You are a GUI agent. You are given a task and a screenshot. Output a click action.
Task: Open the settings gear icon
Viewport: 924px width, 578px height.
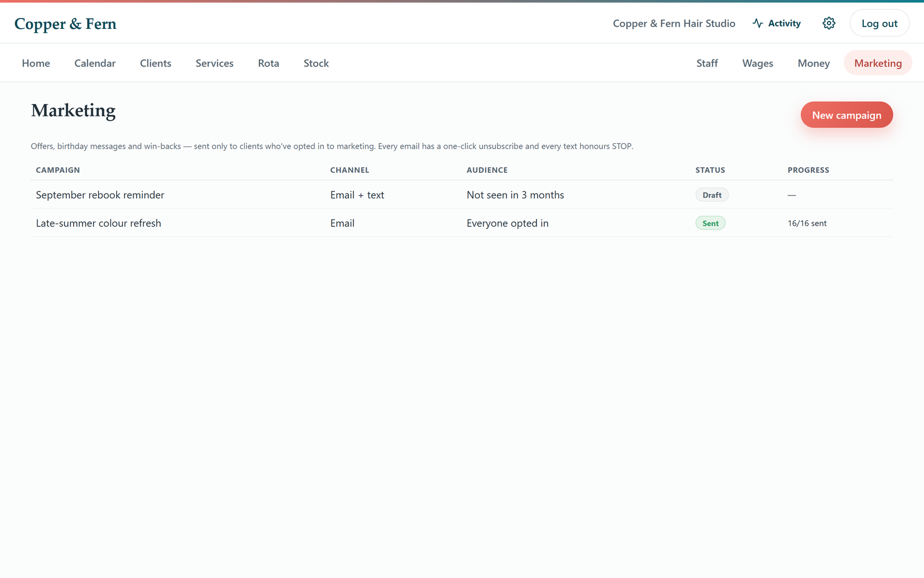[x=829, y=23]
